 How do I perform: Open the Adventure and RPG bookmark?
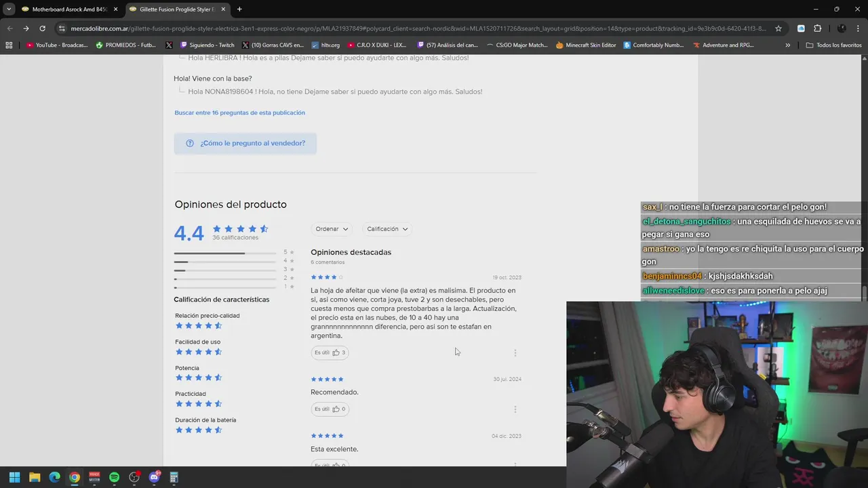click(724, 45)
